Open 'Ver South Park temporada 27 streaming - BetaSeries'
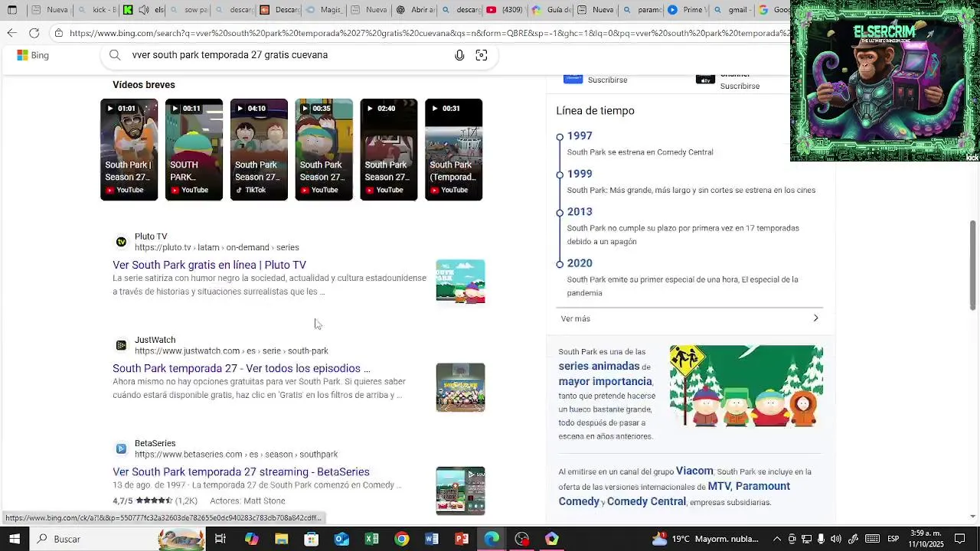 point(241,472)
